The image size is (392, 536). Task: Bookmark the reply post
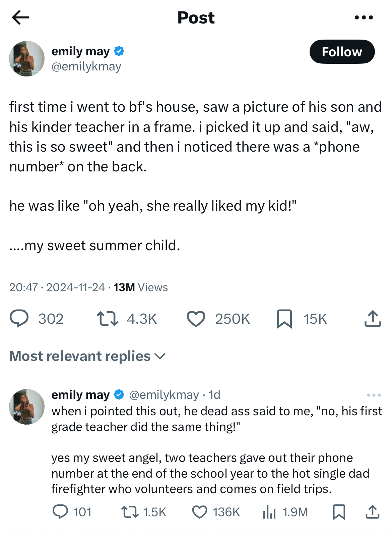click(x=339, y=512)
